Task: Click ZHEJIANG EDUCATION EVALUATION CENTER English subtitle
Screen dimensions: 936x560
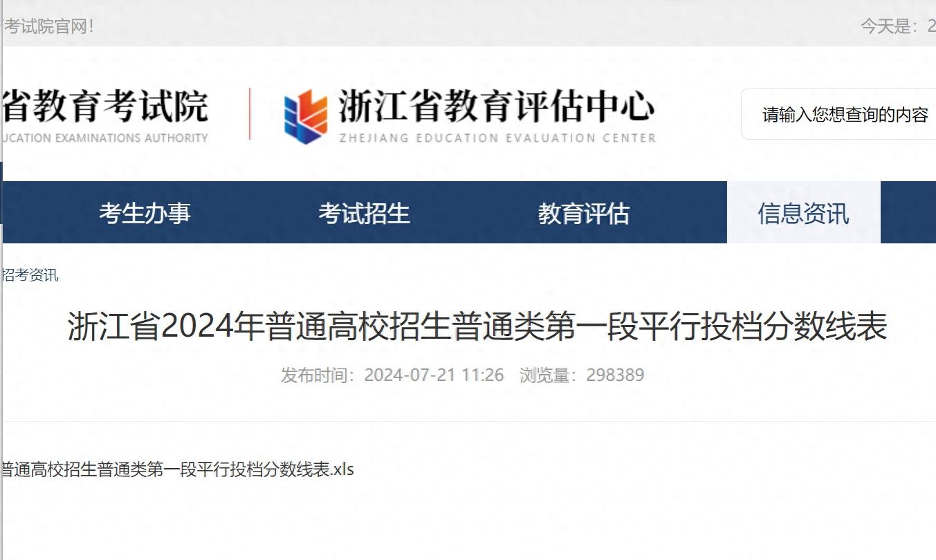Action: [497, 138]
